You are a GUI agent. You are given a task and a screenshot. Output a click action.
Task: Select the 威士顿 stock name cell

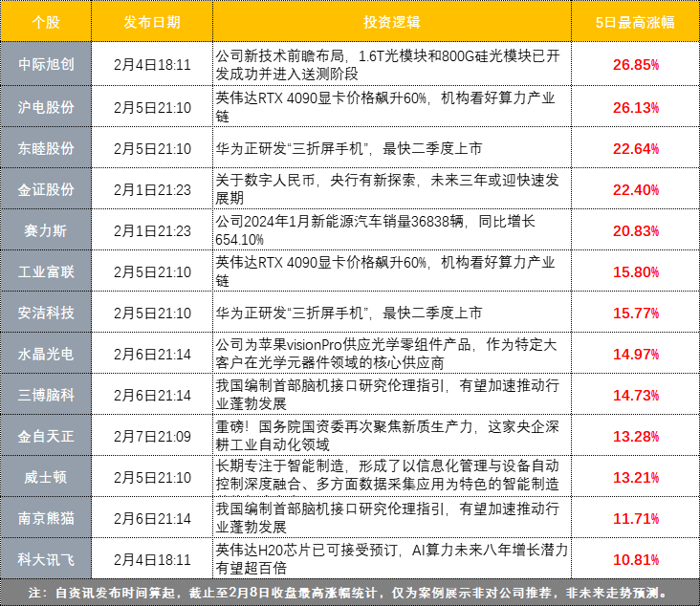[x=46, y=477]
